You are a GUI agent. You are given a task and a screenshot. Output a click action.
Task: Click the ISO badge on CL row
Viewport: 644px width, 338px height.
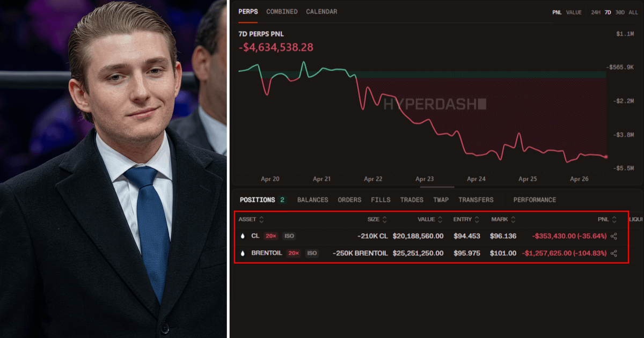point(289,236)
